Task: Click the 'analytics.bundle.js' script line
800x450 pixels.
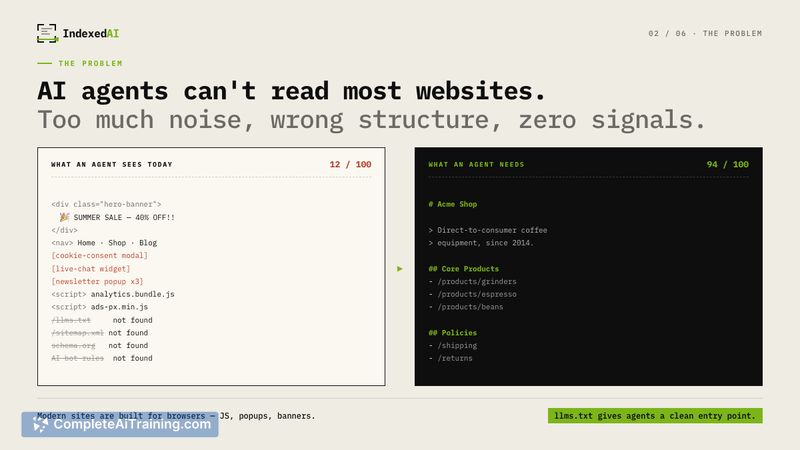Action: (x=113, y=294)
